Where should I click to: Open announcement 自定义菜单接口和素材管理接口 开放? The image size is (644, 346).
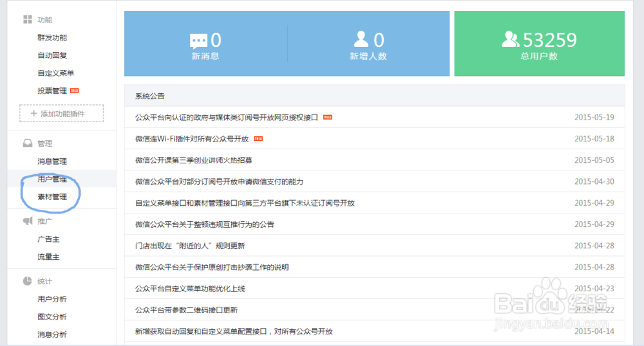245,203
